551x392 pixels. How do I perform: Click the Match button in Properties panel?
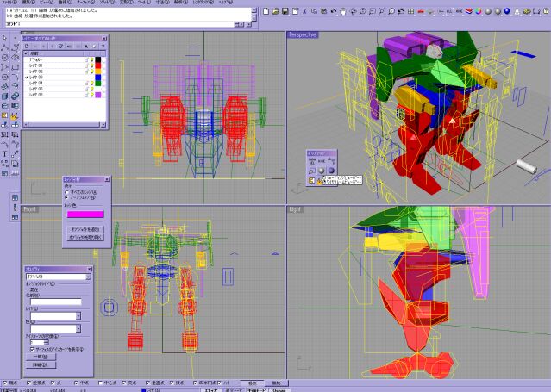[41, 357]
